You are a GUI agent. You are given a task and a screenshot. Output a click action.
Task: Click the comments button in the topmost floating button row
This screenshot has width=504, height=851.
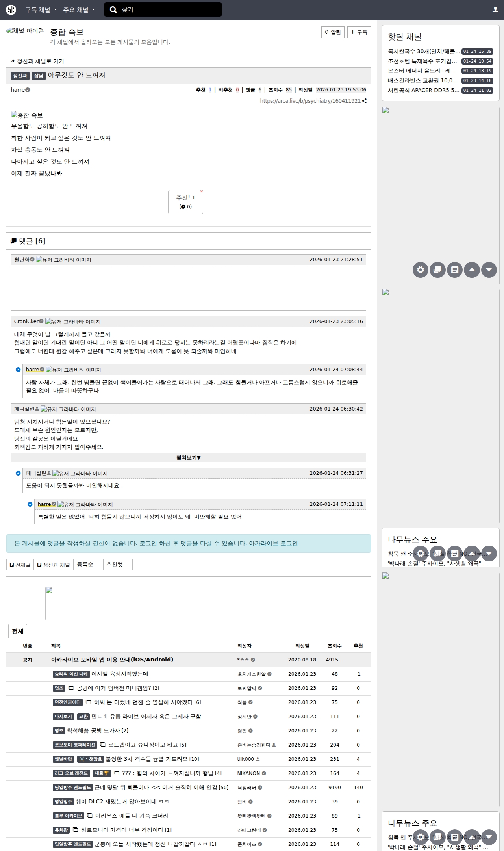coord(437,270)
